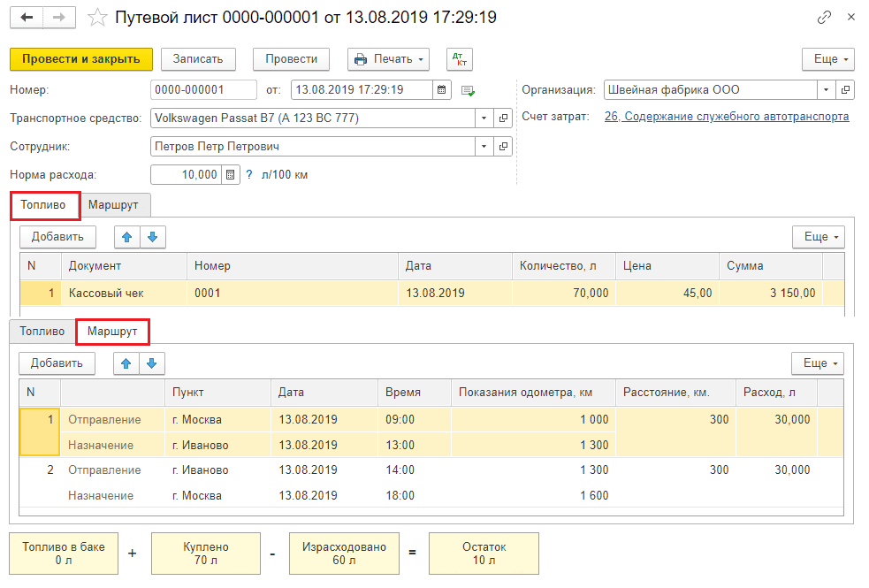
Task: Open Организация field in separate window
Action: click(846, 89)
